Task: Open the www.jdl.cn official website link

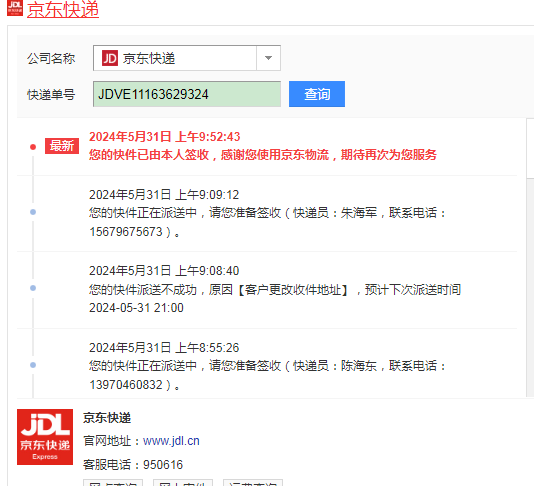Action: click(171, 441)
